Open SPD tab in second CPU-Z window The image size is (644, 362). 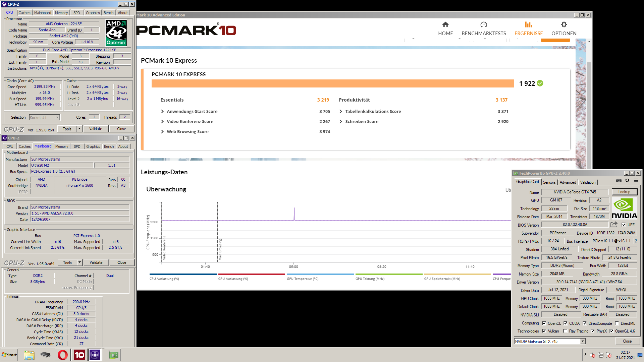(x=77, y=146)
